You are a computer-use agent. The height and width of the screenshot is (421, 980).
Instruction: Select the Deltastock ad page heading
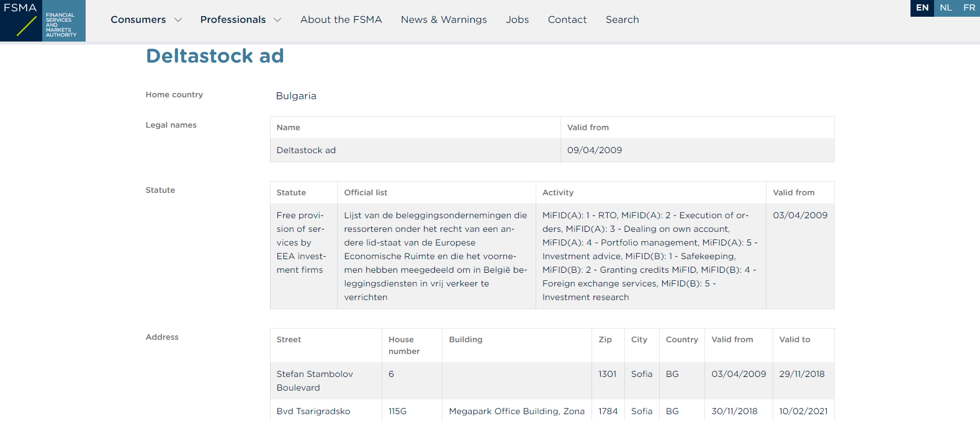click(215, 56)
